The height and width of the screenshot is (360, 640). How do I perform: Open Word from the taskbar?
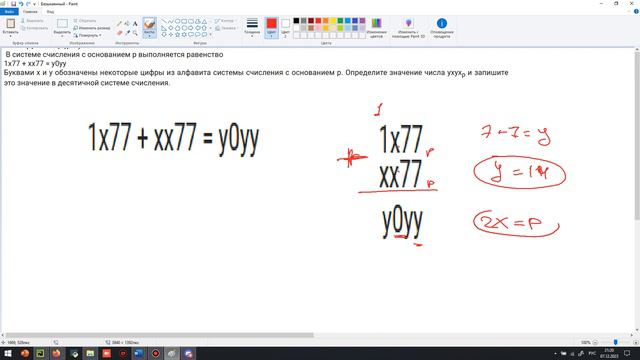[139, 353]
